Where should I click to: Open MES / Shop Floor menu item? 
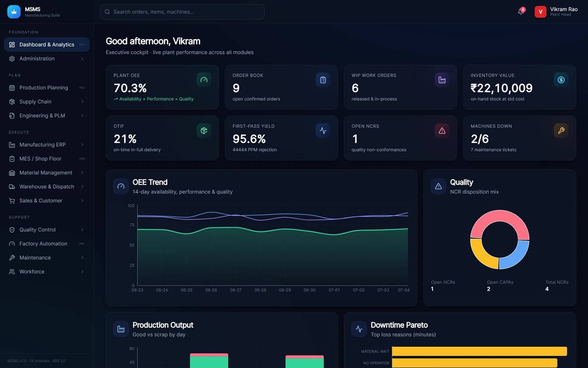click(x=47, y=159)
